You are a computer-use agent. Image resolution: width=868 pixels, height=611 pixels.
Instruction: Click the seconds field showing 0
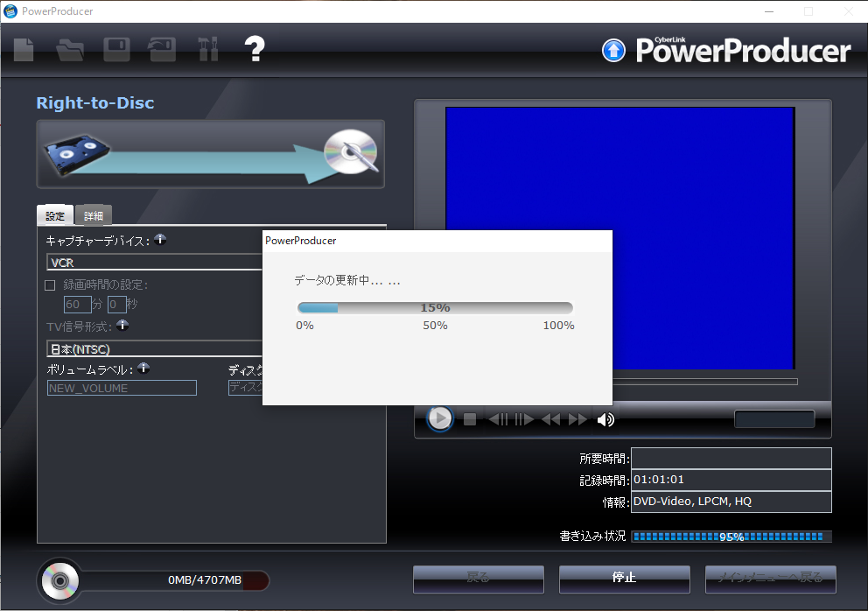(x=116, y=304)
